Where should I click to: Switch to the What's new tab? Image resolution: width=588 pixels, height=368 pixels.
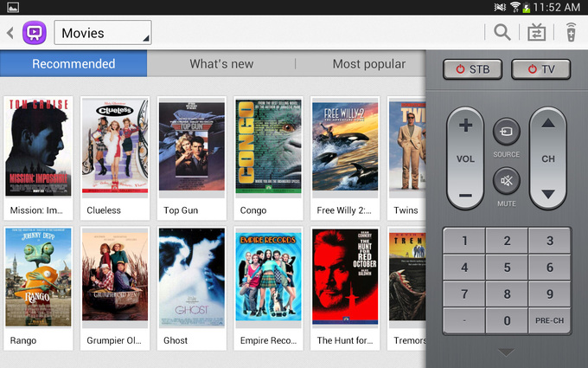[221, 64]
